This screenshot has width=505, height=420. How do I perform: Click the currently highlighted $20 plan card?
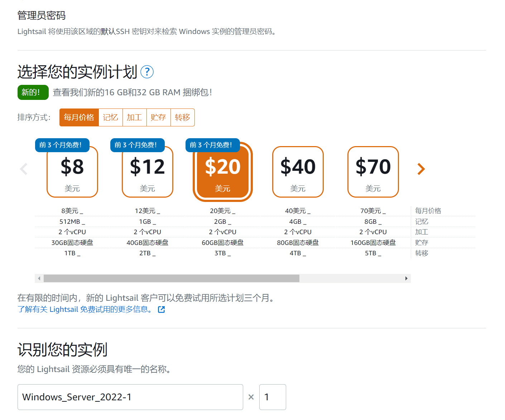pyautogui.click(x=222, y=172)
